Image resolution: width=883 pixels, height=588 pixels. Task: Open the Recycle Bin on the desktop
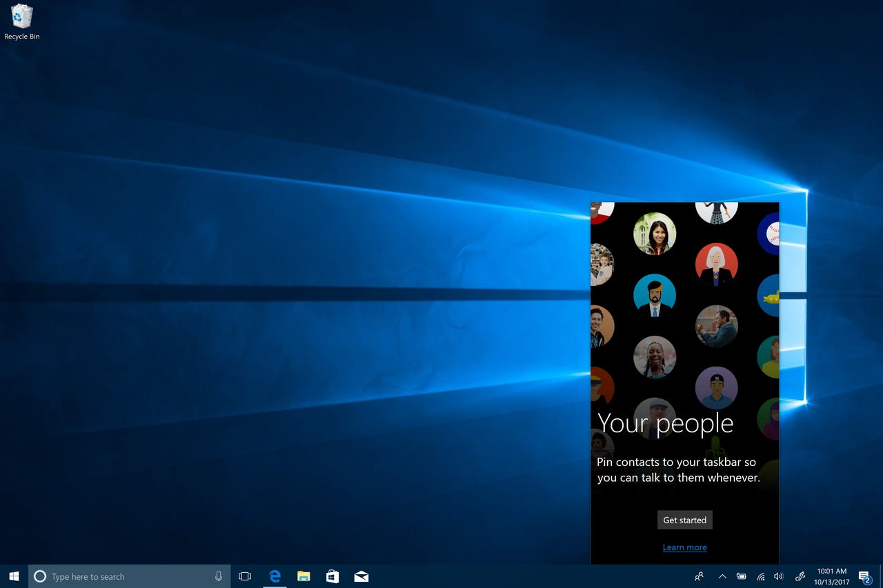pyautogui.click(x=21, y=17)
